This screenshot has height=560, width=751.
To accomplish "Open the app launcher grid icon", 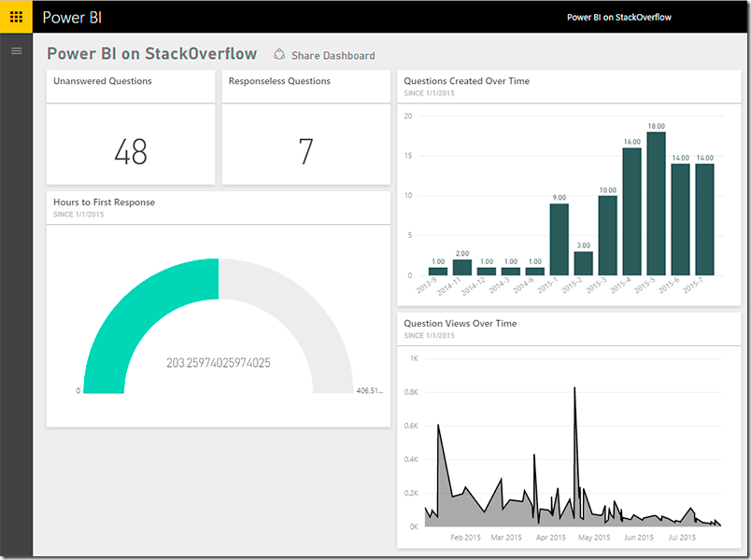I will click(x=16, y=17).
